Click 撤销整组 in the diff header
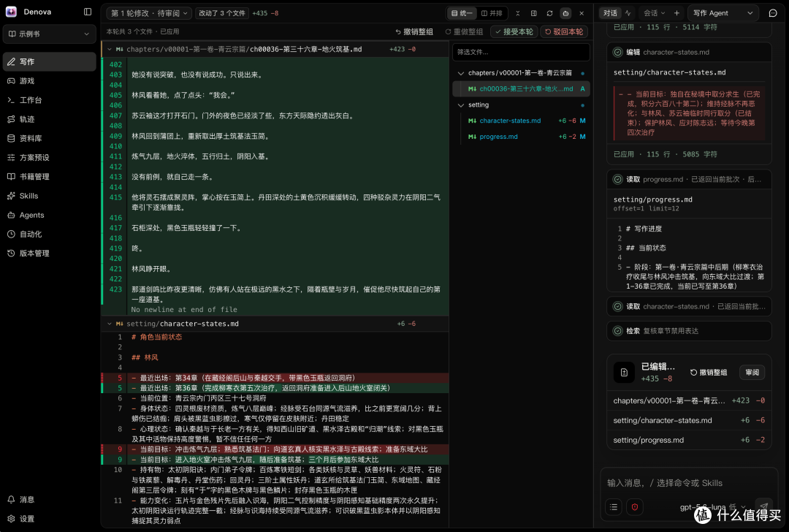 (414, 31)
